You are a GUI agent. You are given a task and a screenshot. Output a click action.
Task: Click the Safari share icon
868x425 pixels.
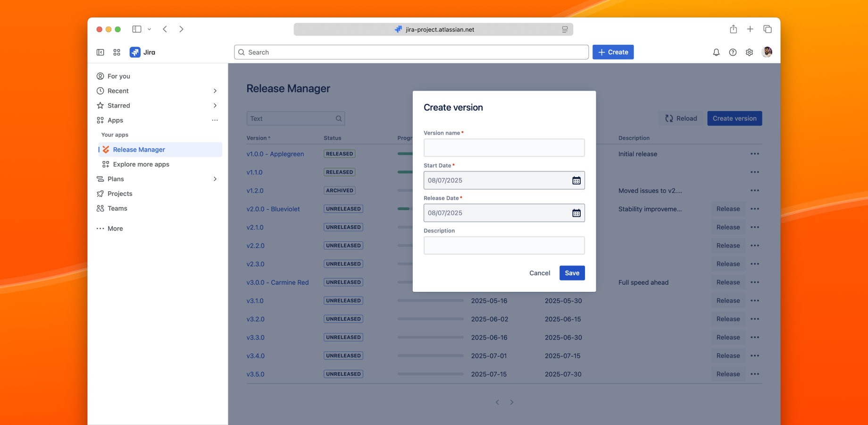point(733,29)
